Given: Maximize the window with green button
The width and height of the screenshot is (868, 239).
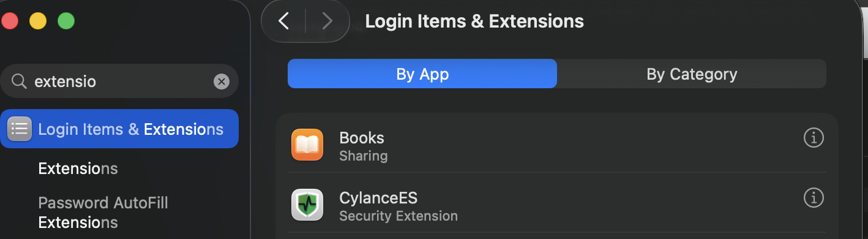Looking at the screenshot, I should (66, 21).
